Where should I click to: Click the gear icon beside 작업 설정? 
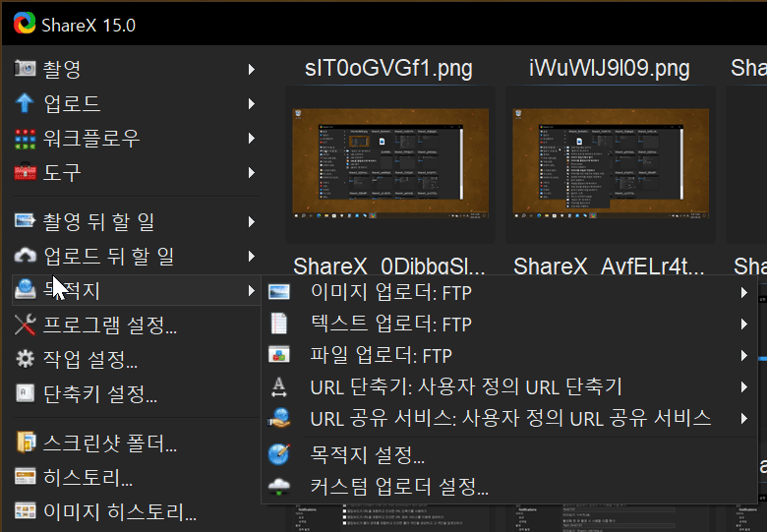pyautogui.click(x=25, y=359)
